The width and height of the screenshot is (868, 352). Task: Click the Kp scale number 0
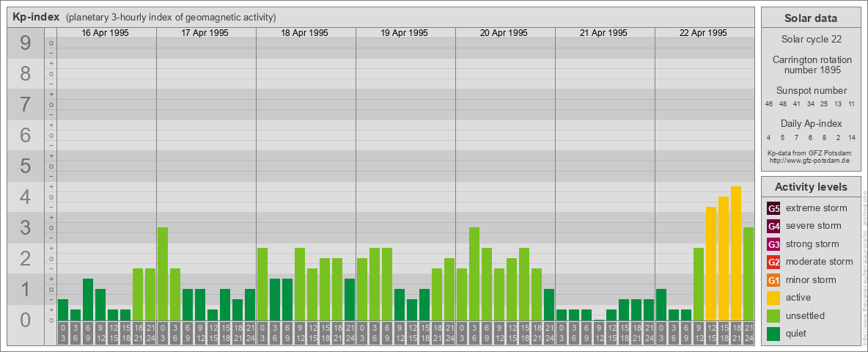point(26,320)
